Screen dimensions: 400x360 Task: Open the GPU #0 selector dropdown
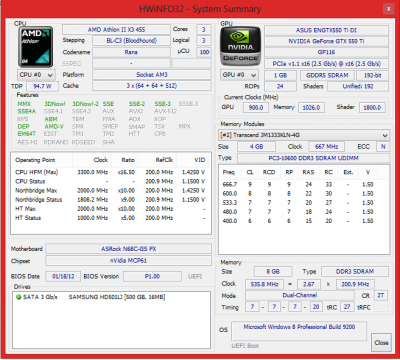click(239, 75)
